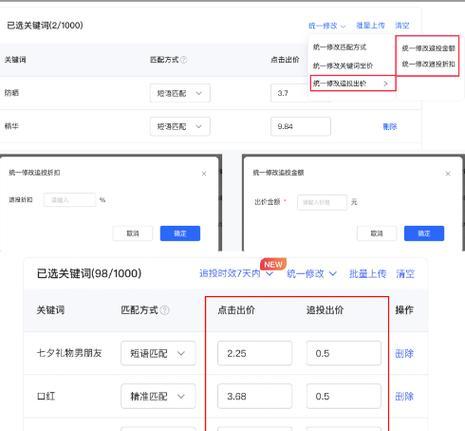Open 统一修改 dropdown in the 2/1000 panel
This screenshot has width=465, height=431.
coord(327,26)
